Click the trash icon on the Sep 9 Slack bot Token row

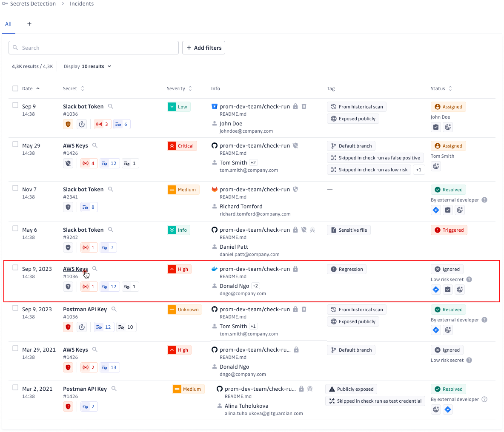point(304,106)
